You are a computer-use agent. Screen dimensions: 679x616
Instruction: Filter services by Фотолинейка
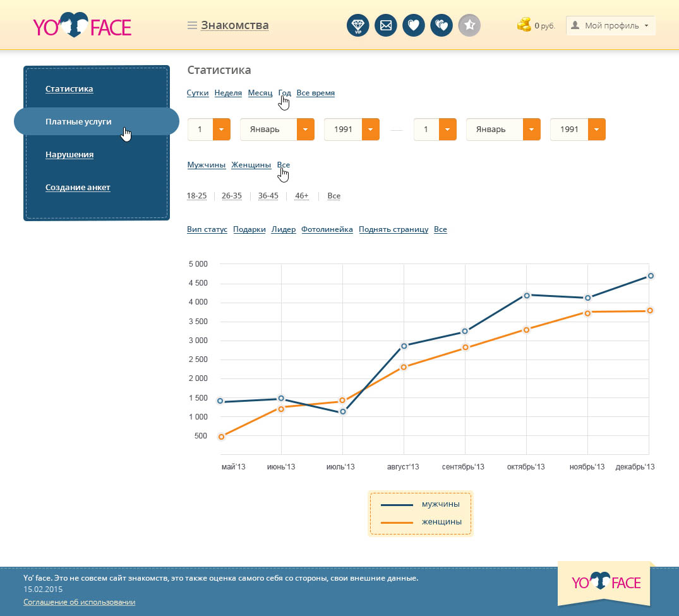coord(327,229)
